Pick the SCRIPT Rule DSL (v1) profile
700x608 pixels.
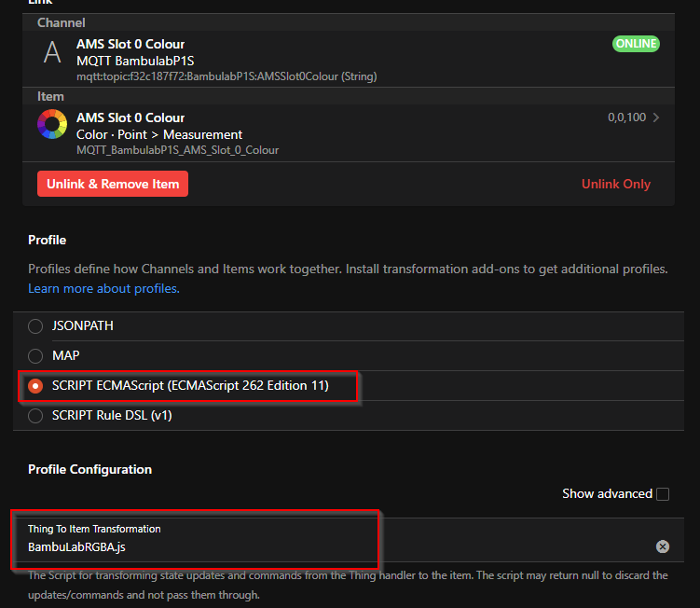click(35, 416)
